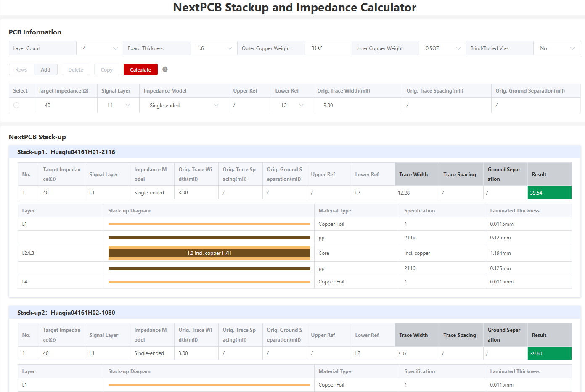Click the help question mark icon
The image size is (585, 392).
pyautogui.click(x=165, y=69)
